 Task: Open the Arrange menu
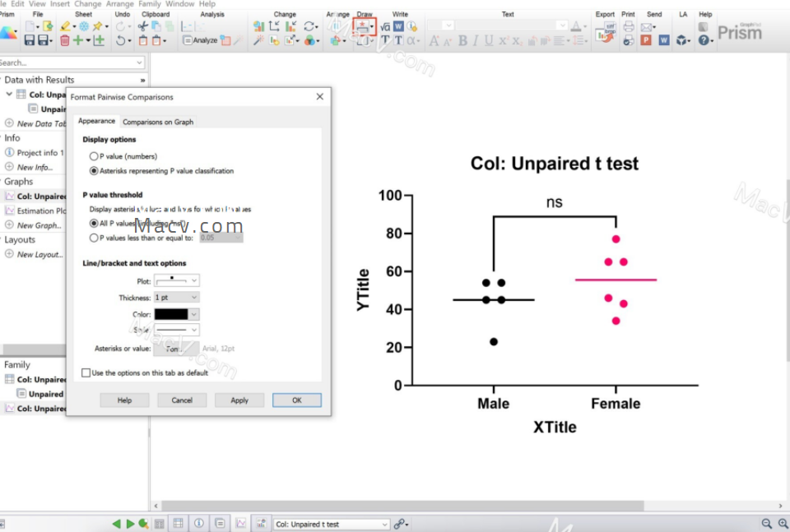point(120,4)
